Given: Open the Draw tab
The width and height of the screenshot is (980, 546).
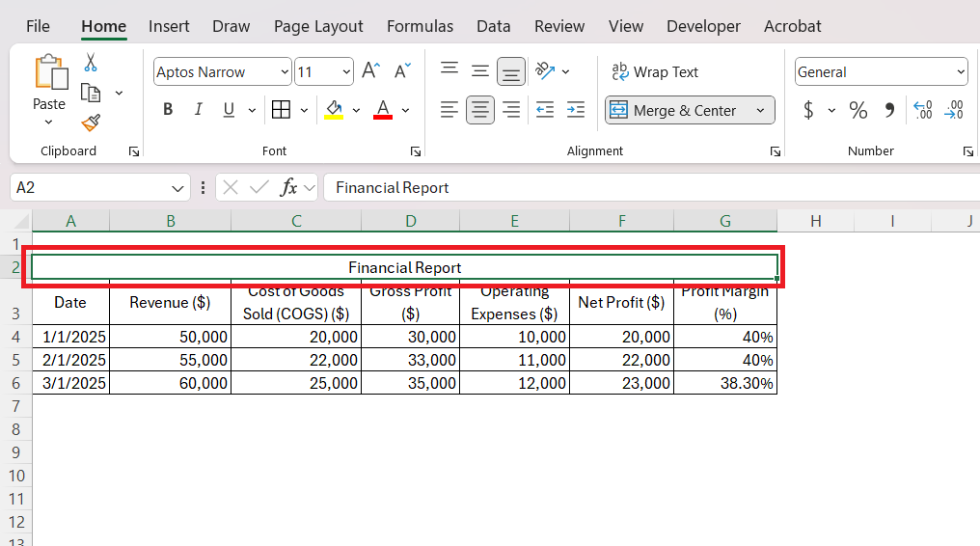Looking at the screenshot, I should 231,26.
